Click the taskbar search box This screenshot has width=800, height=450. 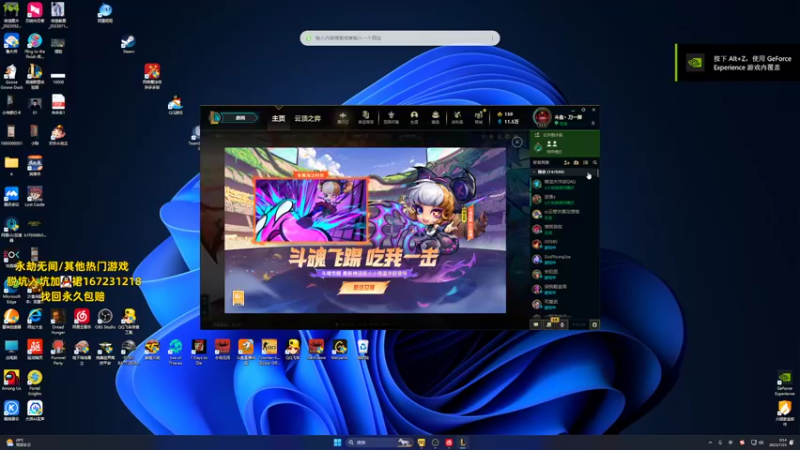tap(380, 442)
